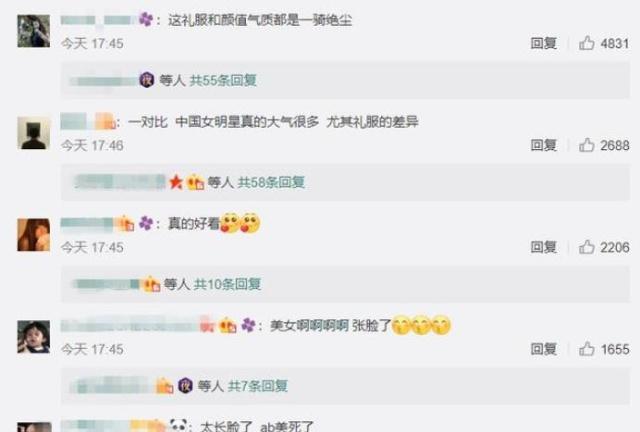Click red star badge in 58-replies row
The width and height of the screenshot is (640, 432).
point(176,182)
